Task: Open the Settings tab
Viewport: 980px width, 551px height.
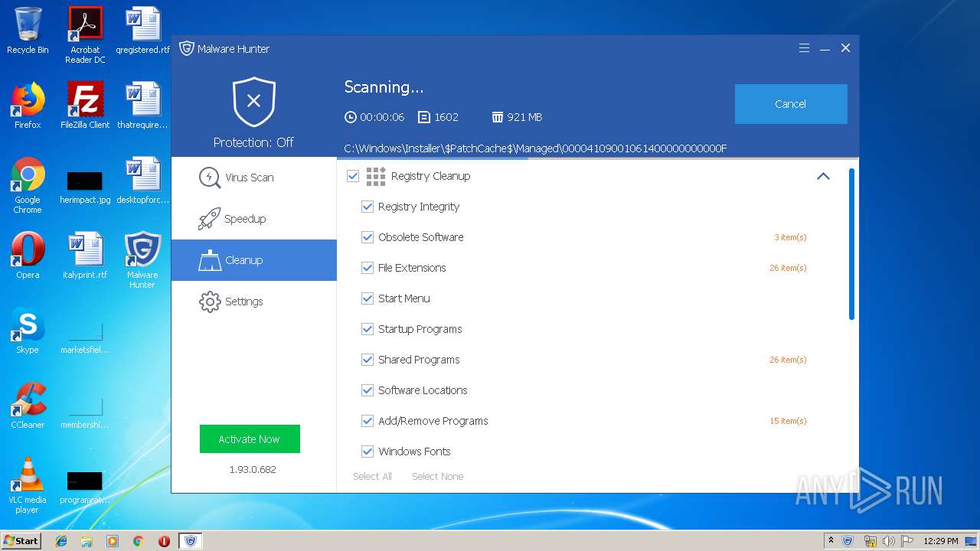Action: (x=254, y=302)
